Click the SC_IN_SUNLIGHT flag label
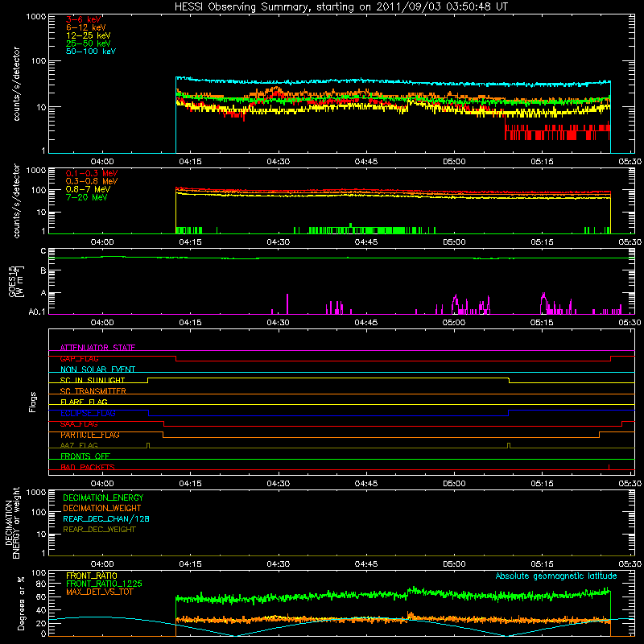Image resolution: width=644 pixels, height=644 pixels. (93, 380)
